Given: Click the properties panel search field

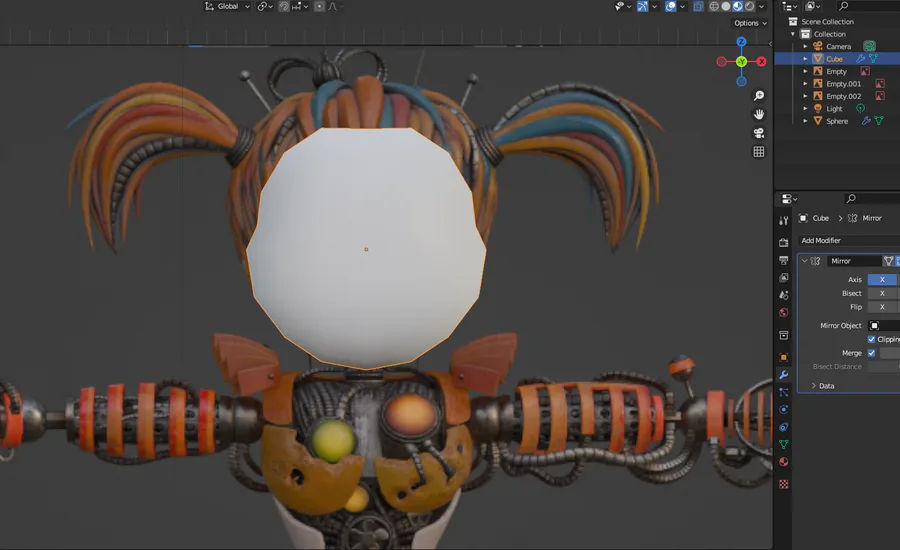Looking at the screenshot, I should tap(872, 199).
